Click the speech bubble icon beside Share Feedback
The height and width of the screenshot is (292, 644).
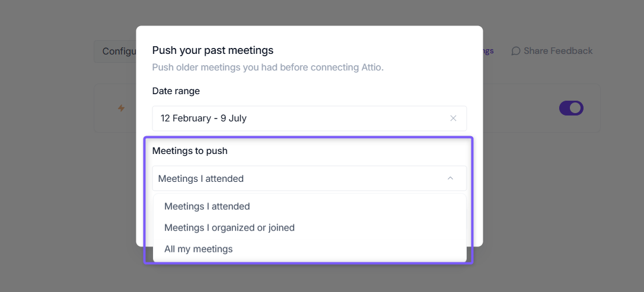pos(516,51)
